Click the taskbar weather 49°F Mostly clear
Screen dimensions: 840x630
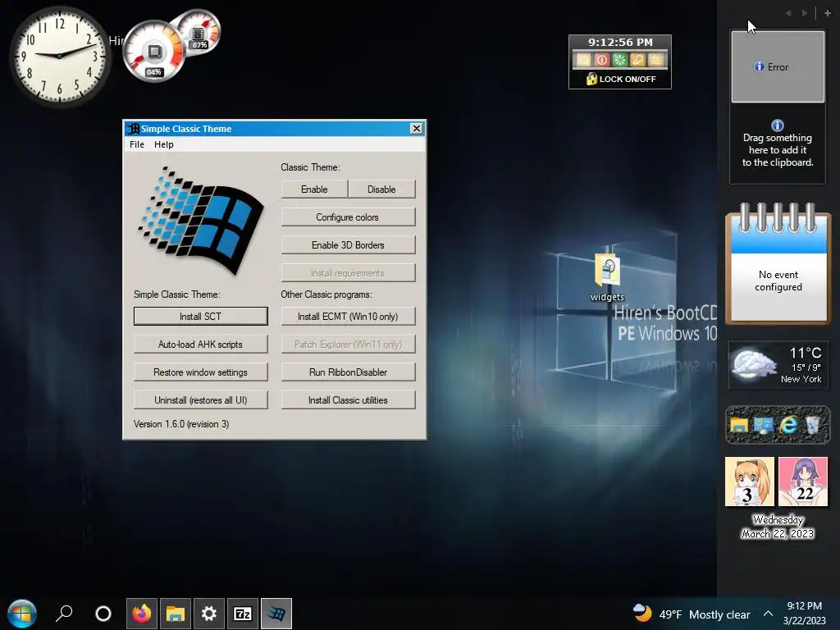691,614
